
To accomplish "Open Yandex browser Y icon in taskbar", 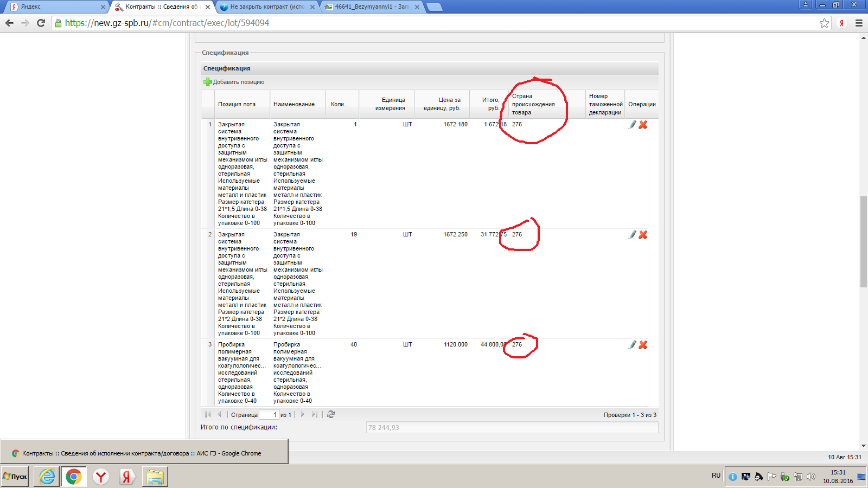I will [101, 477].
